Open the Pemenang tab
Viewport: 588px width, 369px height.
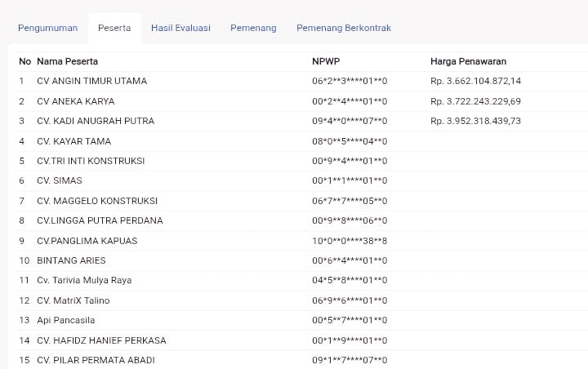pyautogui.click(x=253, y=28)
